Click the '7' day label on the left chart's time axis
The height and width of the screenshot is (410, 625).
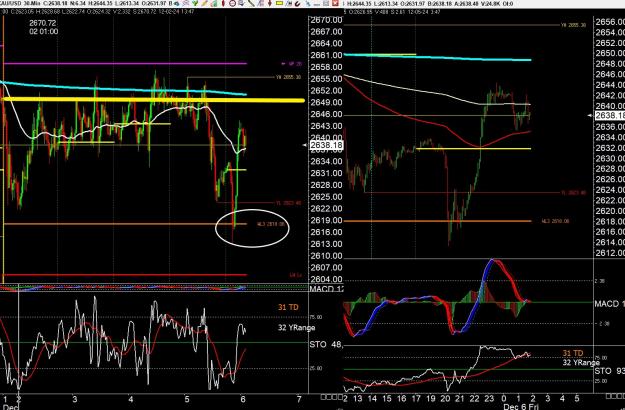tap(299, 399)
